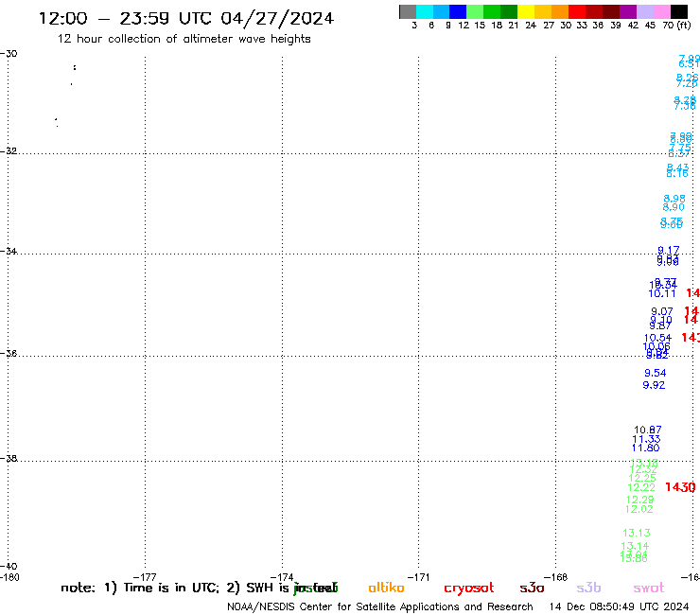This screenshot has height=615, width=700.
Task: Click the light blue '8.90' wave height value
Action: pyautogui.click(x=674, y=207)
